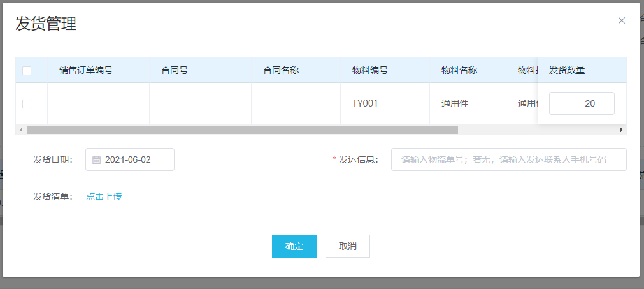Open the 点击上传 upload link
The width and height of the screenshot is (644, 289).
104,196
